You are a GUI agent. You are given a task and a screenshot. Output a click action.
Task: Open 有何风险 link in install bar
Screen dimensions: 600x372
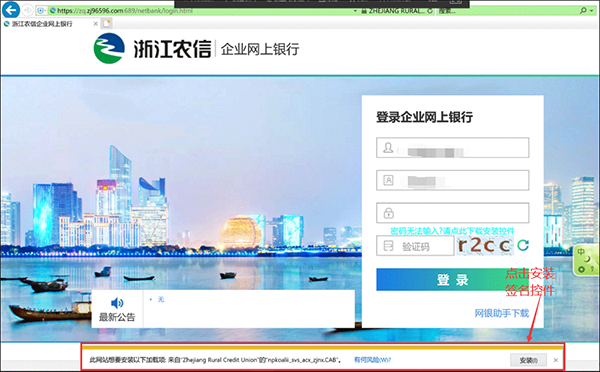(372, 360)
